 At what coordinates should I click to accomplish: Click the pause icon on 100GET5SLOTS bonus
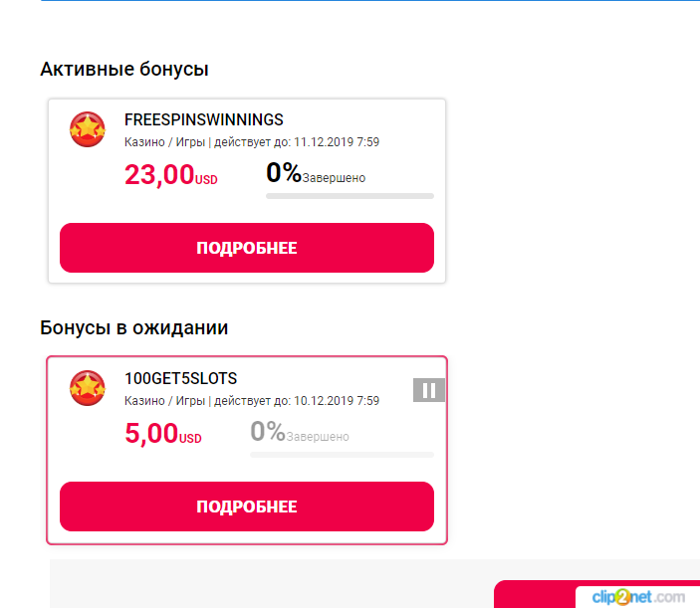point(428,390)
